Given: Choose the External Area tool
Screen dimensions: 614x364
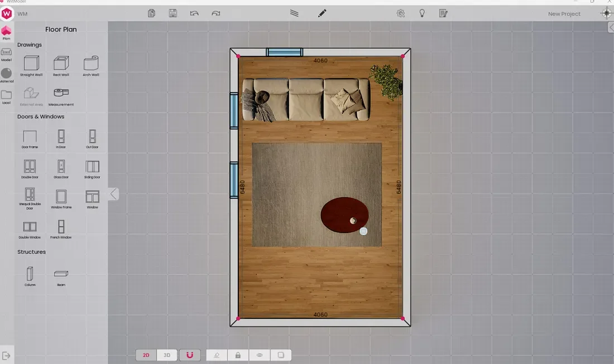Looking at the screenshot, I should point(31,96).
